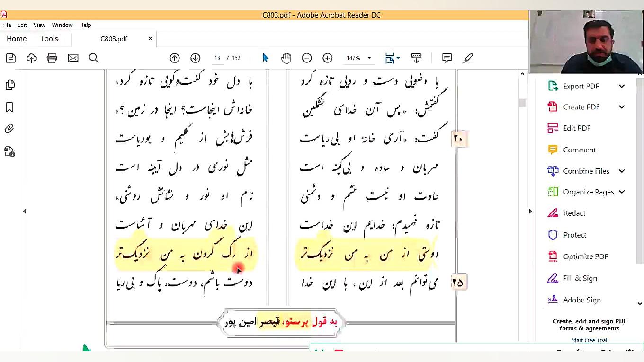Expand the Export PDF options chevron
The image size is (644, 362).
[x=622, y=86]
